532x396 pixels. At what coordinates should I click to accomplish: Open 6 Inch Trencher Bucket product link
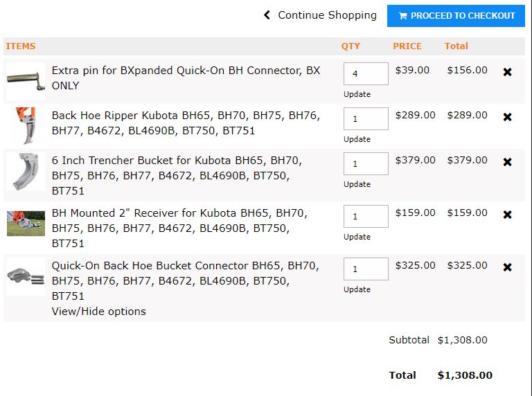(x=177, y=176)
